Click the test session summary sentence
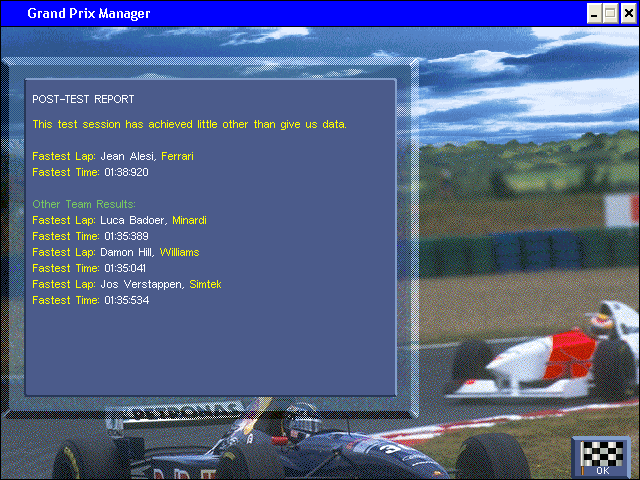The image size is (640, 480). pyautogui.click(x=189, y=124)
